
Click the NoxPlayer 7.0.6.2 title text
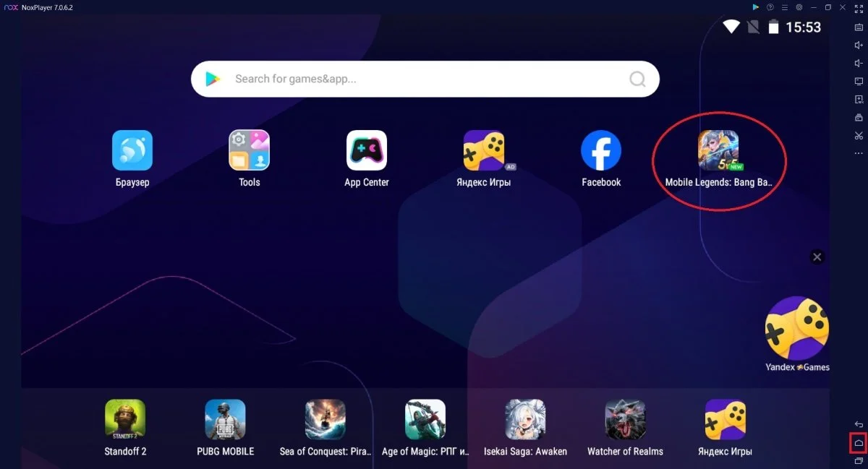48,7
